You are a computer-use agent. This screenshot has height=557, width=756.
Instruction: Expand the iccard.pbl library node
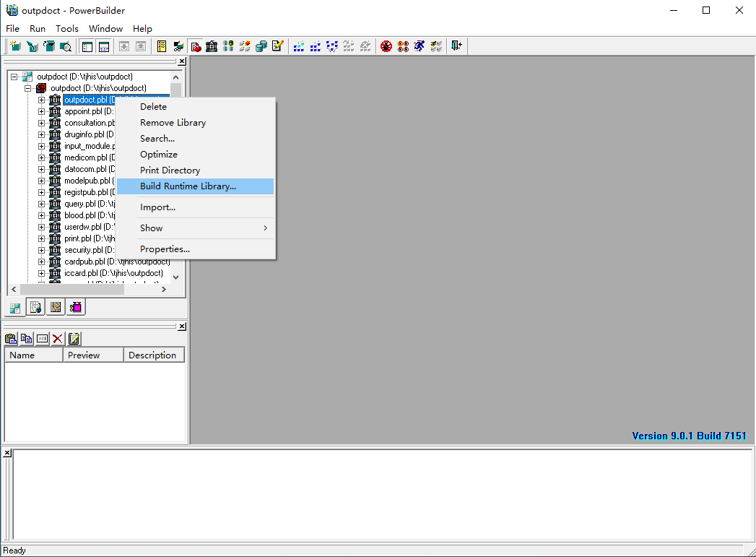(x=41, y=273)
